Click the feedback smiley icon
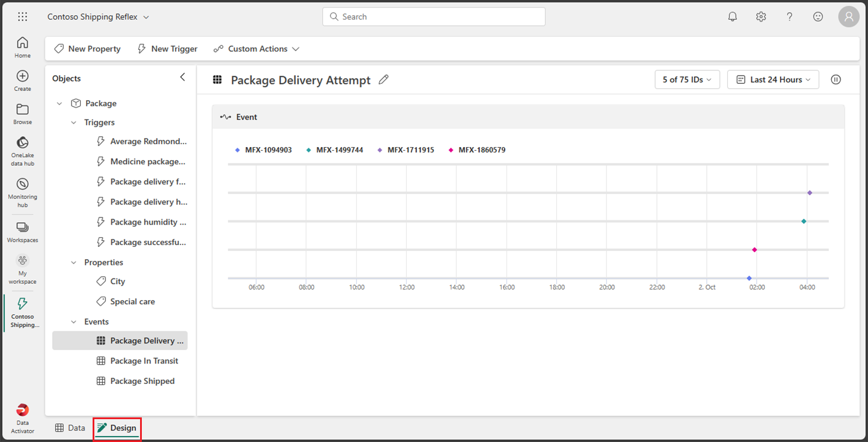Image resolution: width=868 pixels, height=442 pixels. [x=818, y=17]
